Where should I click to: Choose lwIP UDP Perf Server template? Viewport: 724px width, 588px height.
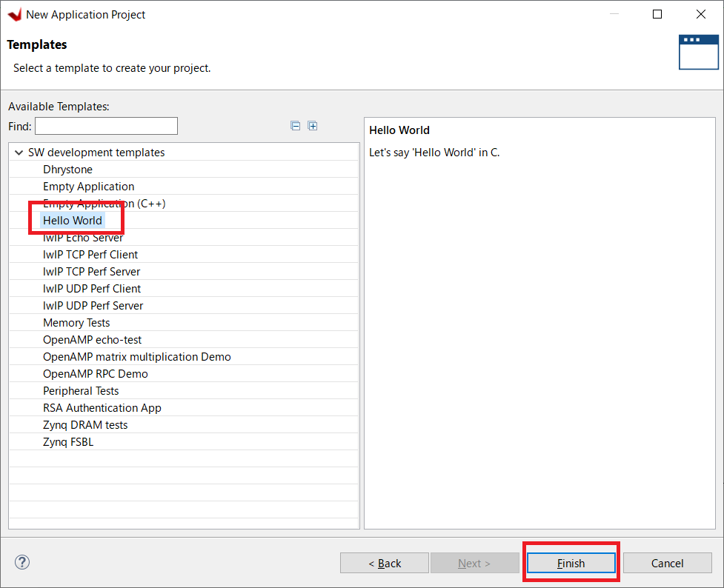coord(93,306)
